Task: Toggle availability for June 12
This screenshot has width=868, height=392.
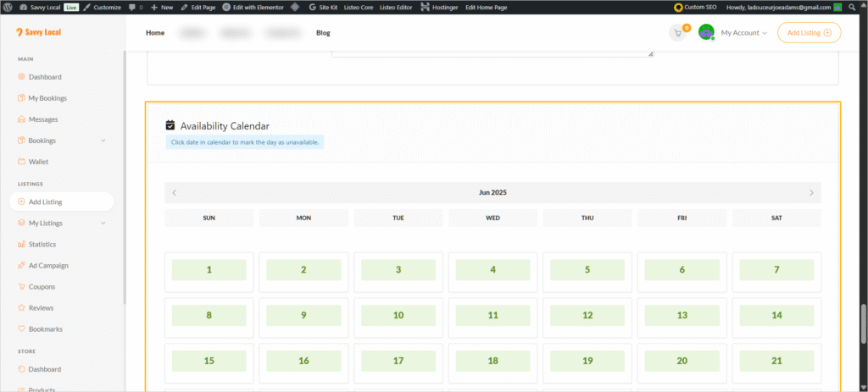Action: pyautogui.click(x=587, y=315)
